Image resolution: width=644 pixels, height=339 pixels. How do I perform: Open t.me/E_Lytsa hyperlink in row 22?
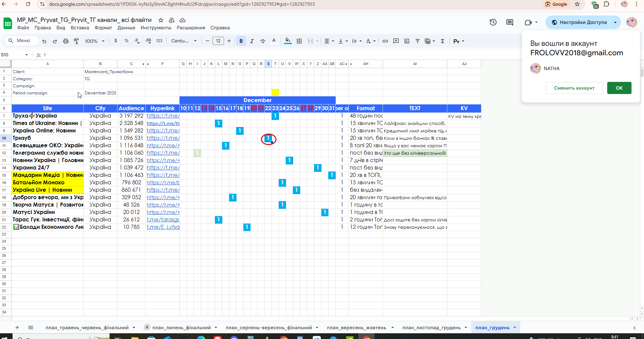pos(163,227)
